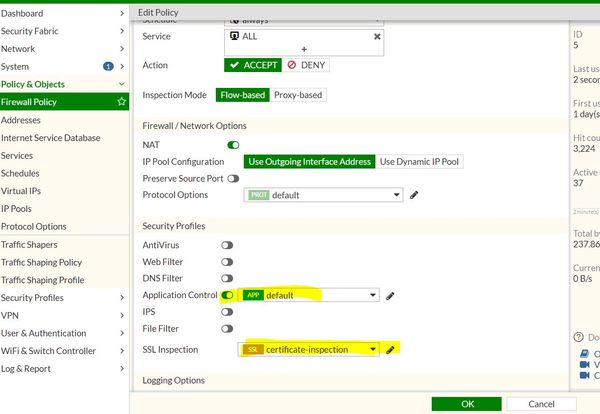Enable the AntiVirus toggle
Image resolution: width=600 pixels, height=414 pixels.
pyautogui.click(x=228, y=245)
